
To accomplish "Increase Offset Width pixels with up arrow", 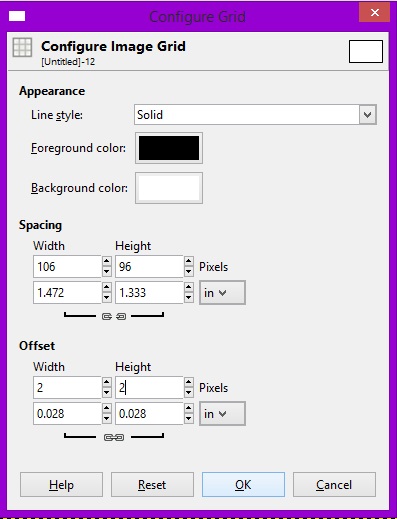I will (107, 382).
